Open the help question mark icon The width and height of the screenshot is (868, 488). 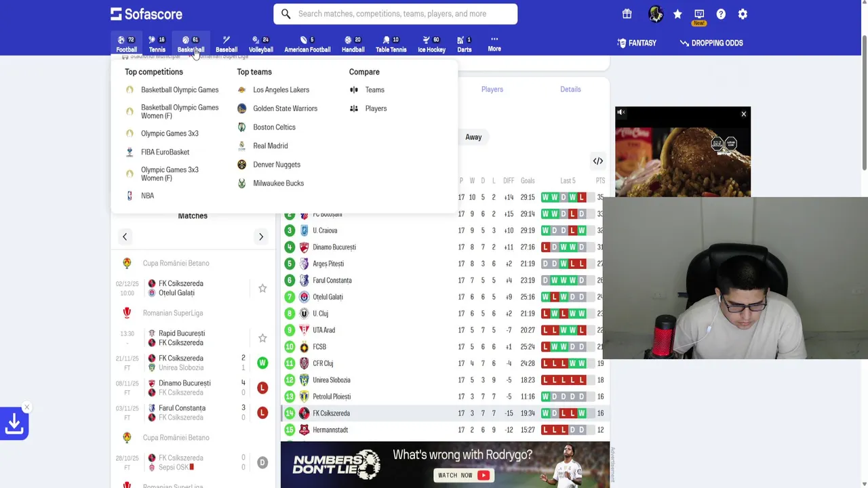(x=721, y=14)
